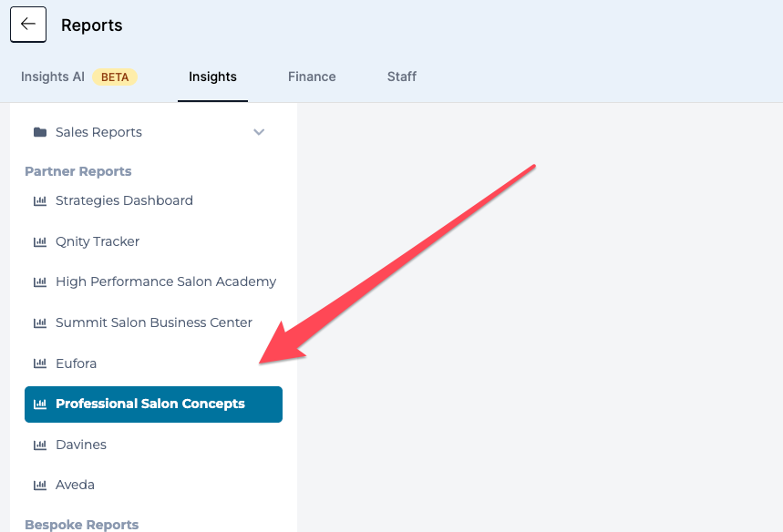
Task: Click the Sales Reports folder icon
Action: click(40, 132)
